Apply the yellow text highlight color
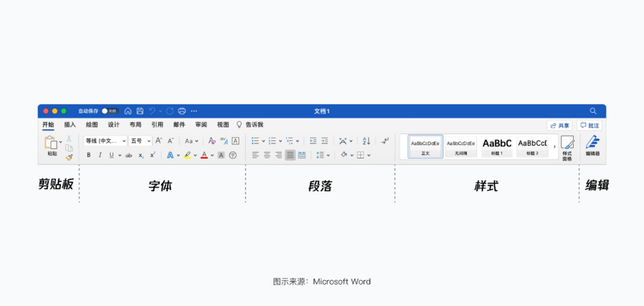 pyautogui.click(x=187, y=155)
